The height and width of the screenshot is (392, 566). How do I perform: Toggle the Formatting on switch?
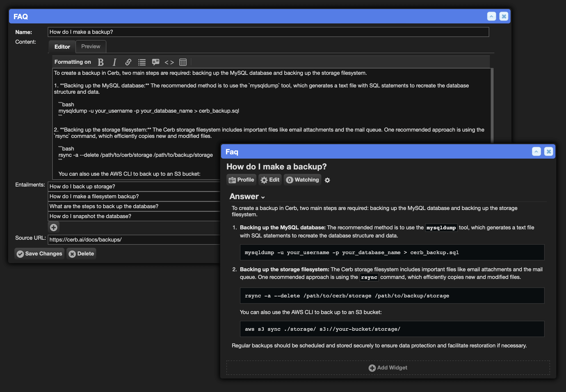(x=73, y=62)
